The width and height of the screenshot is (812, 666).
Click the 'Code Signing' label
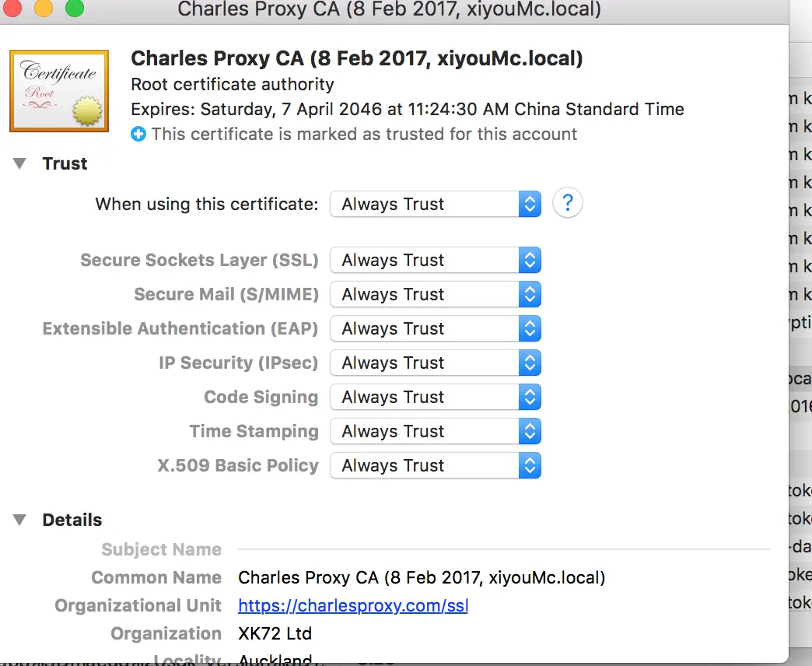(261, 398)
